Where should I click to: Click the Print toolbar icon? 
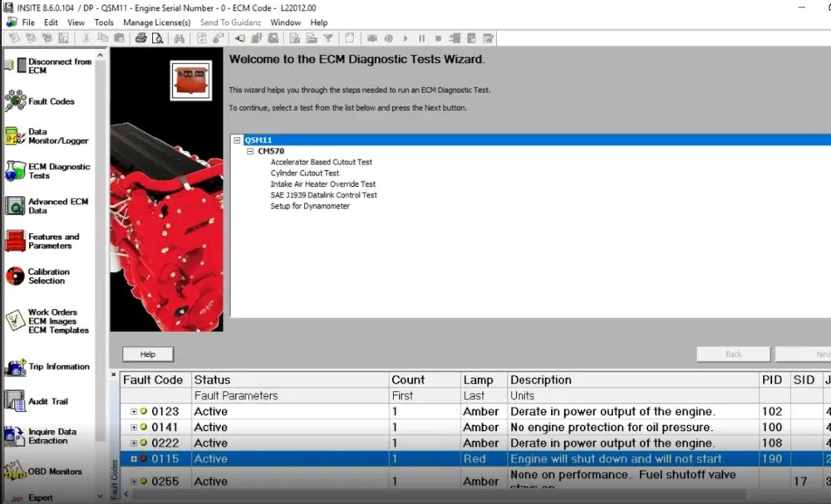(140, 38)
